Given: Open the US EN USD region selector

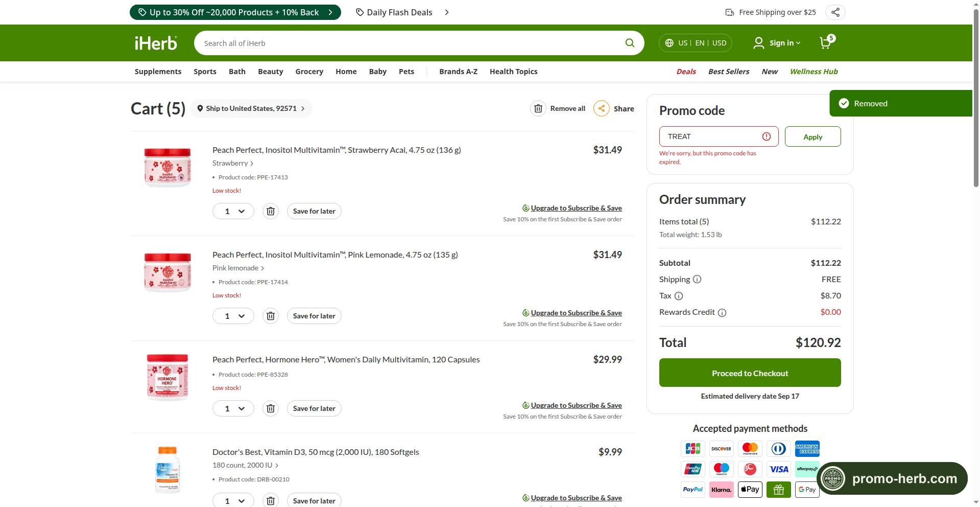Looking at the screenshot, I should (696, 43).
